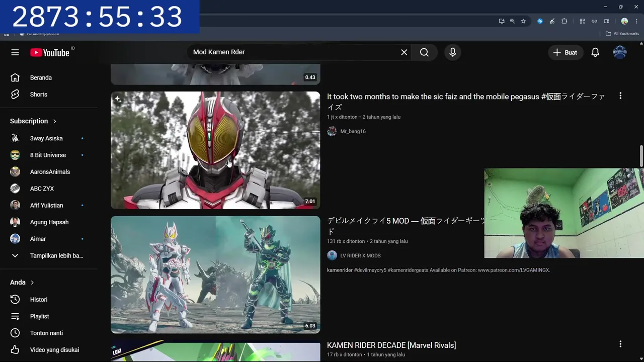This screenshot has width=644, height=362.
Task: Open the Mr_bang16 channel name
Action: [353, 131]
